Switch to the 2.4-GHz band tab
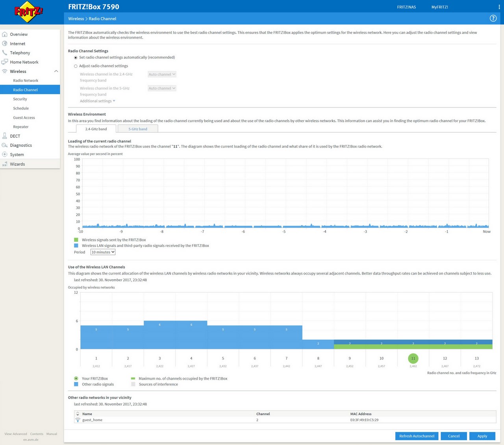This screenshot has height=445, width=504. [96, 129]
